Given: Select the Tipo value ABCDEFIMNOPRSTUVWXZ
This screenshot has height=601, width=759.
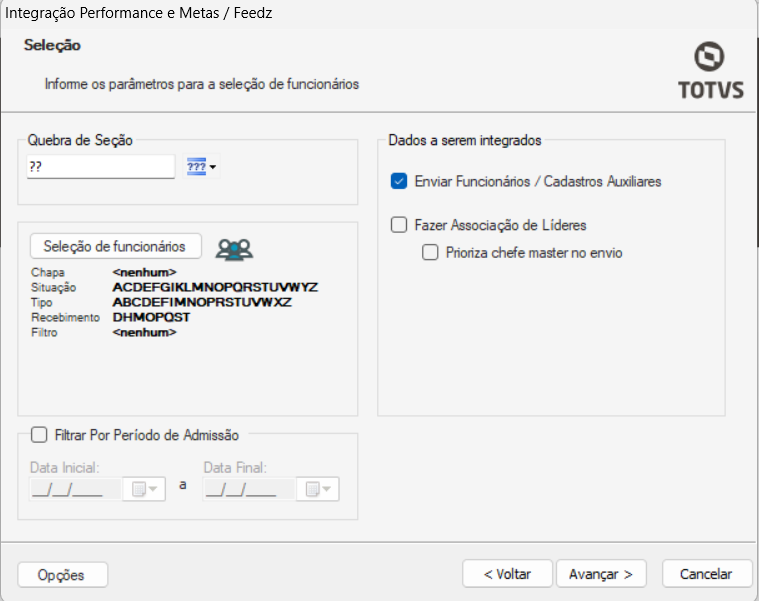Looking at the screenshot, I should tap(202, 302).
